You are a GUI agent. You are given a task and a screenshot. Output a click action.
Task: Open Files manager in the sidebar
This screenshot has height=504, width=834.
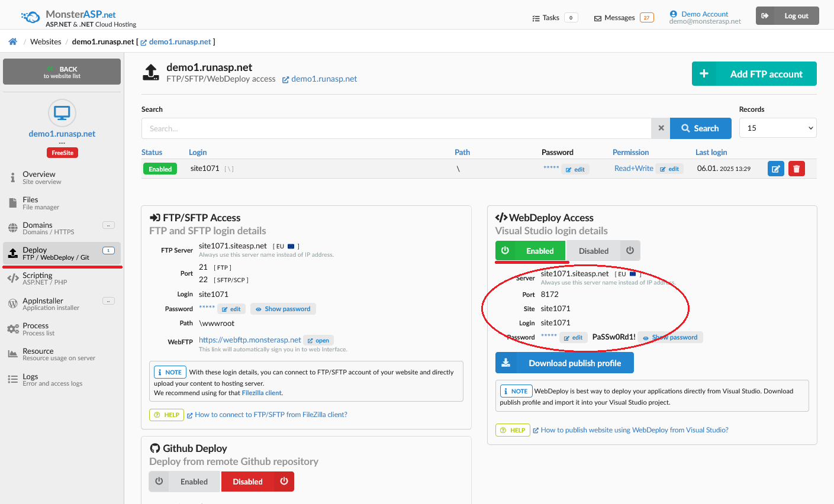[x=62, y=203]
